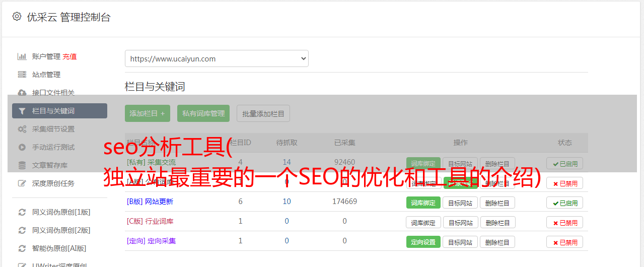Click the green 添加栏目 + button

click(148, 113)
